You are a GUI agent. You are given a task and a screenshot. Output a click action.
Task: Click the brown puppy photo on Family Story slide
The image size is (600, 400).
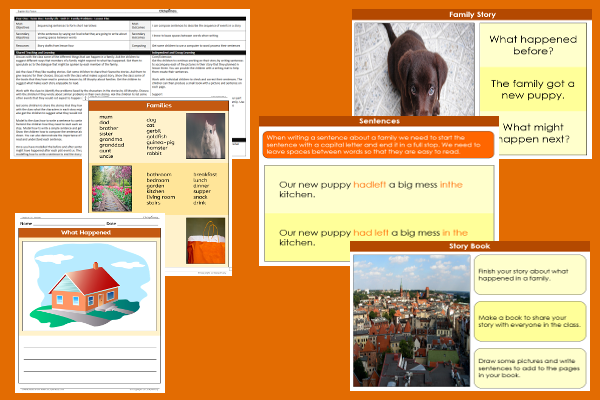(414, 69)
